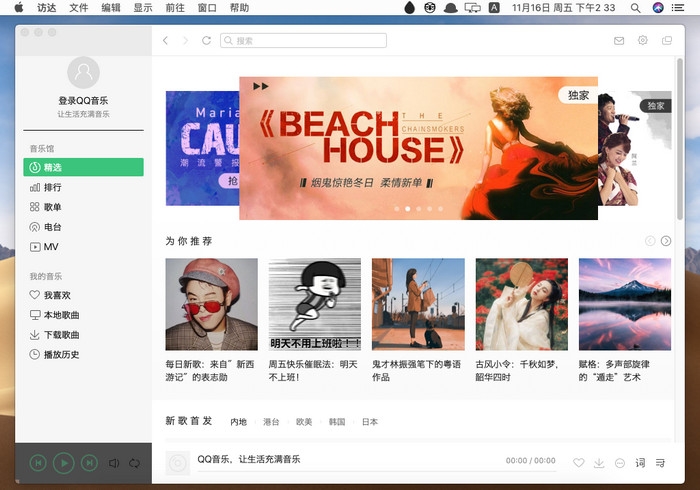Select the first banner carousel dot

[397, 209]
